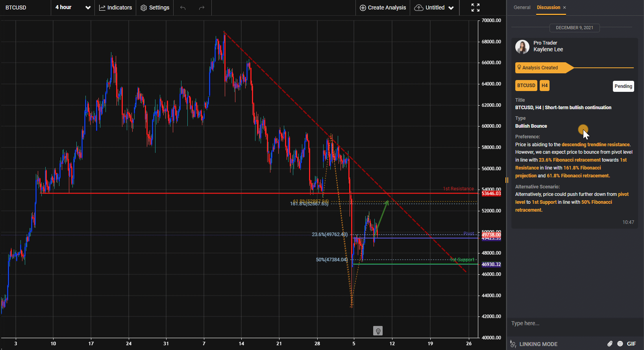
Task: Click the Create Analysis button
Action: tap(383, 8)
